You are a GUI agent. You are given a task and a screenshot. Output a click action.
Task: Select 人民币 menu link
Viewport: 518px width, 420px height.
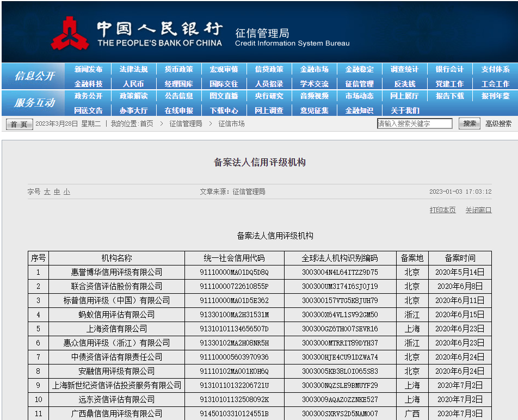(x=133, y=84)
